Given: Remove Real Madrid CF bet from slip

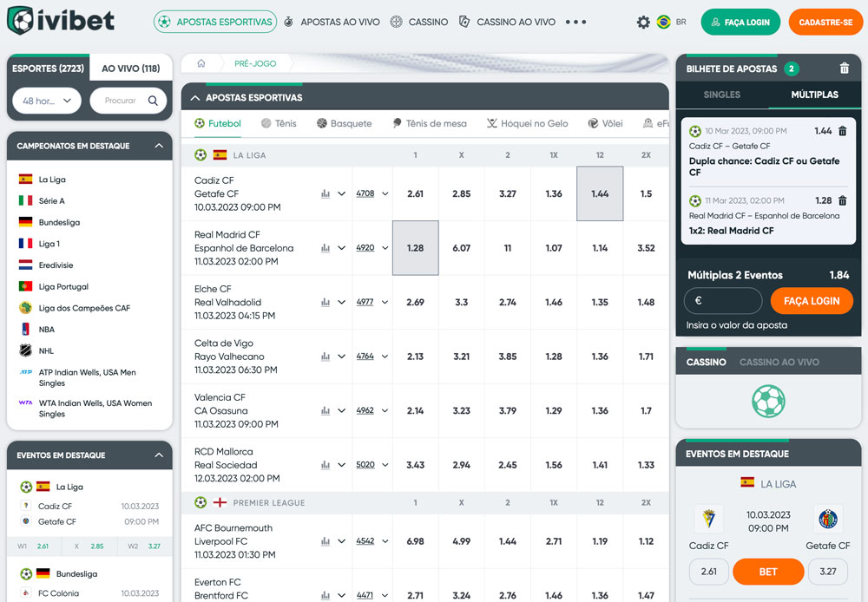Looking at the screenshot, I should pyautogui.click(x=843, y=201).
